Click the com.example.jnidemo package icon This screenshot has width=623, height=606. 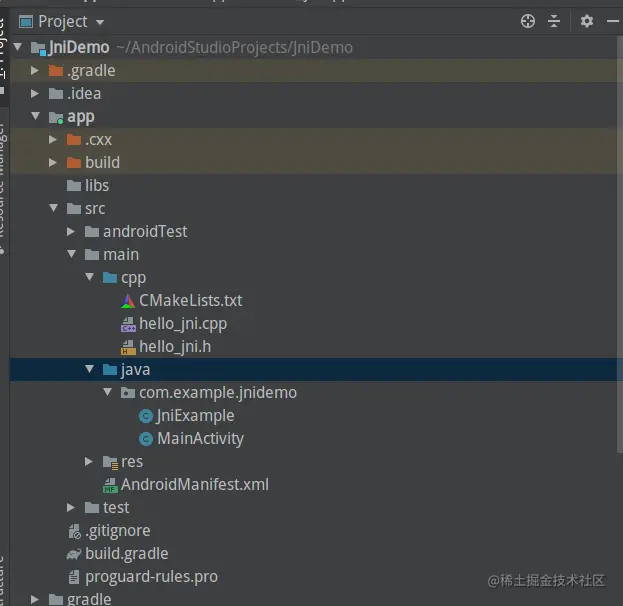tap(128, 393)
